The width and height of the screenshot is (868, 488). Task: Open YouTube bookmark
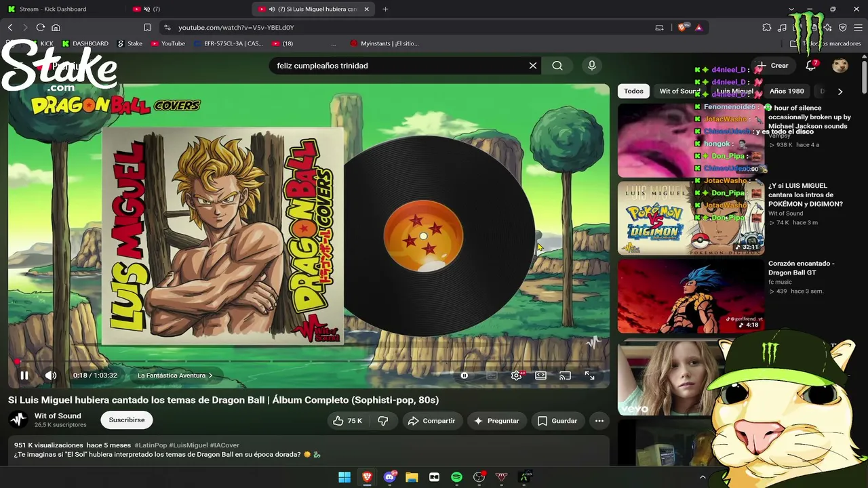coord(168,43)
